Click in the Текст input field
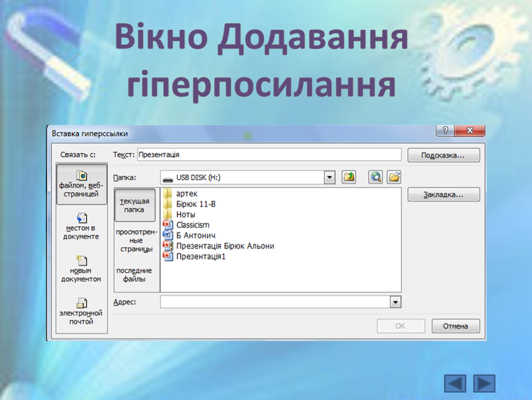532x400 pixels. point(269,155)
